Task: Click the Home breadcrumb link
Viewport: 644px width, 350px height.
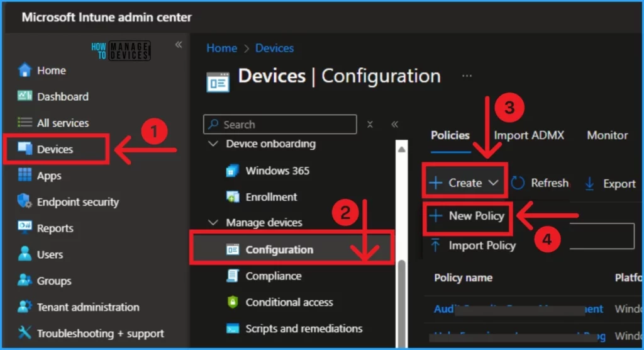Action: coord(222,48)
